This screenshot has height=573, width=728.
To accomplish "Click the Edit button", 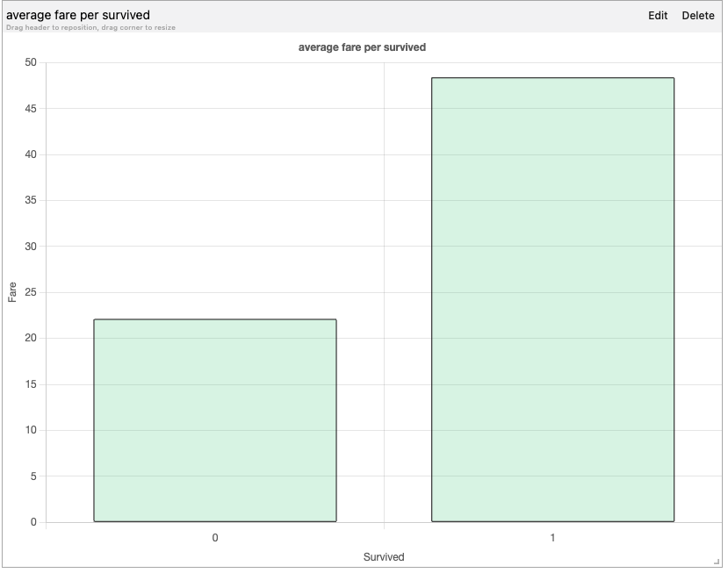I will tap(658, 15).
